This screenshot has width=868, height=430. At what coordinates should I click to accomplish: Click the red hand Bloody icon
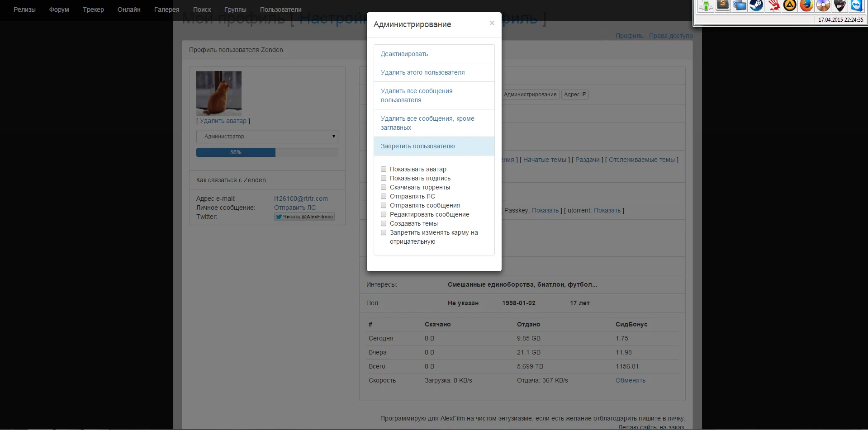coord(773,5)
